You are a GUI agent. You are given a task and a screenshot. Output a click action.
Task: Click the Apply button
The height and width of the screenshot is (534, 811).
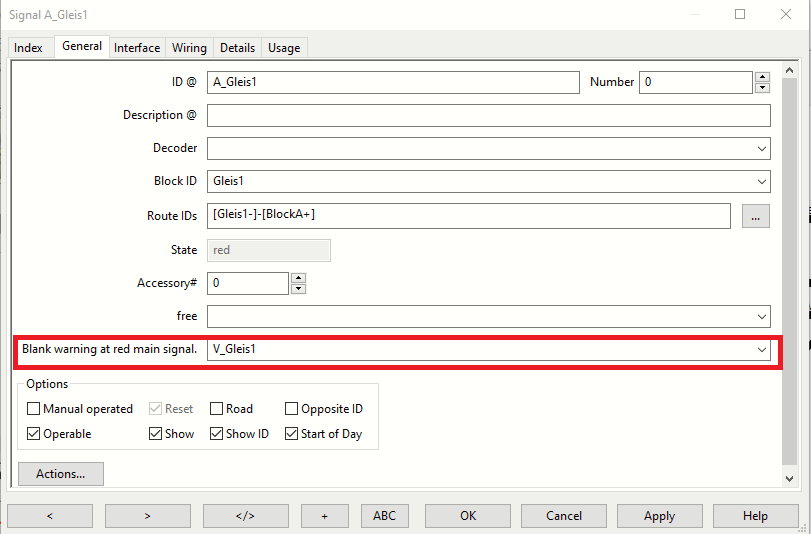(x=659, y=516)
